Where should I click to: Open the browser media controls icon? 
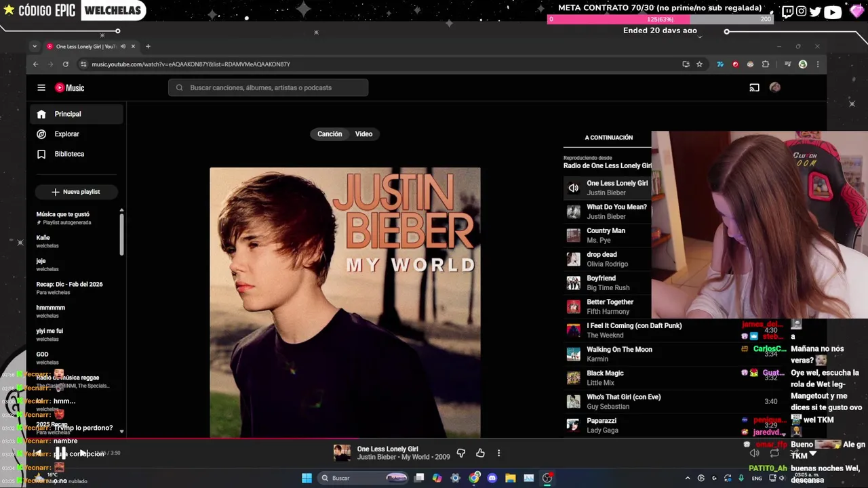787,64
